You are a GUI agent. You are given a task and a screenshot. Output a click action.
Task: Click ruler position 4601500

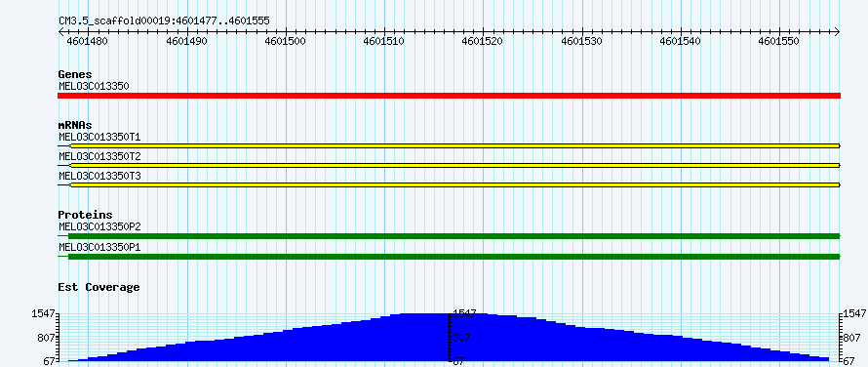[x=286, y=41]
